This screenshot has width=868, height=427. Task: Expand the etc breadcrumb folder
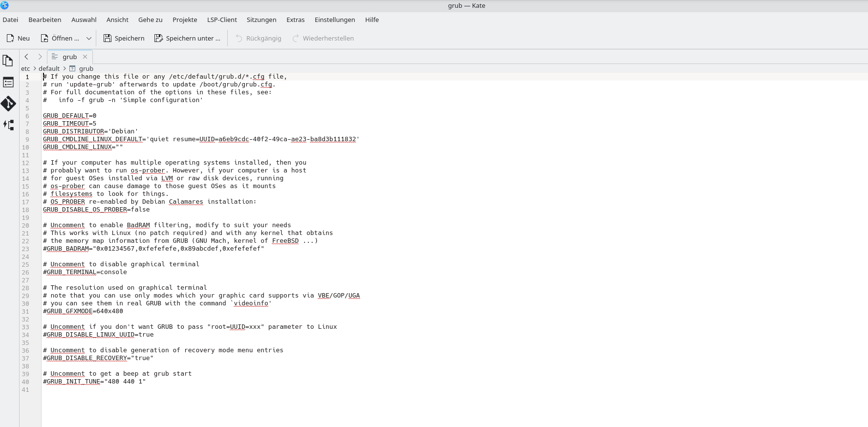[25, 69]
